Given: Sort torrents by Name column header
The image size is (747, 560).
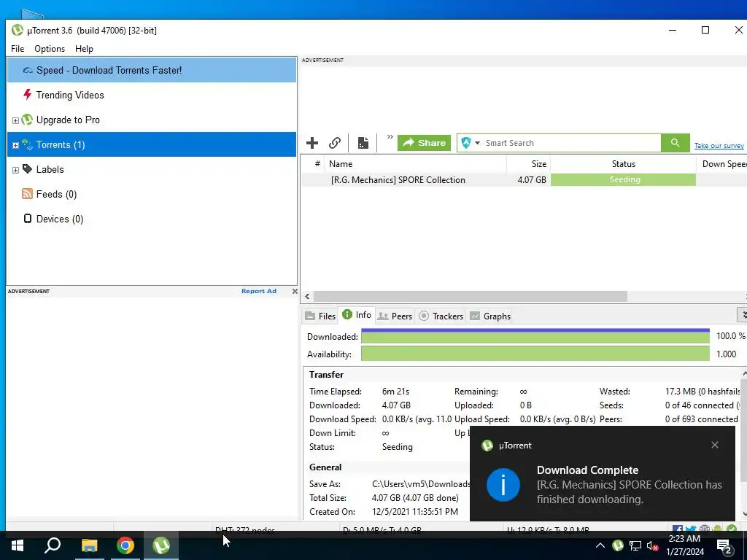Looking at the screenshot, I should [415, 164].
